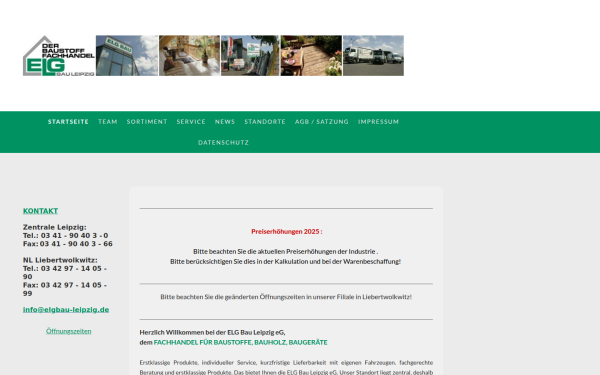View the Impressum page

[378, 122]
